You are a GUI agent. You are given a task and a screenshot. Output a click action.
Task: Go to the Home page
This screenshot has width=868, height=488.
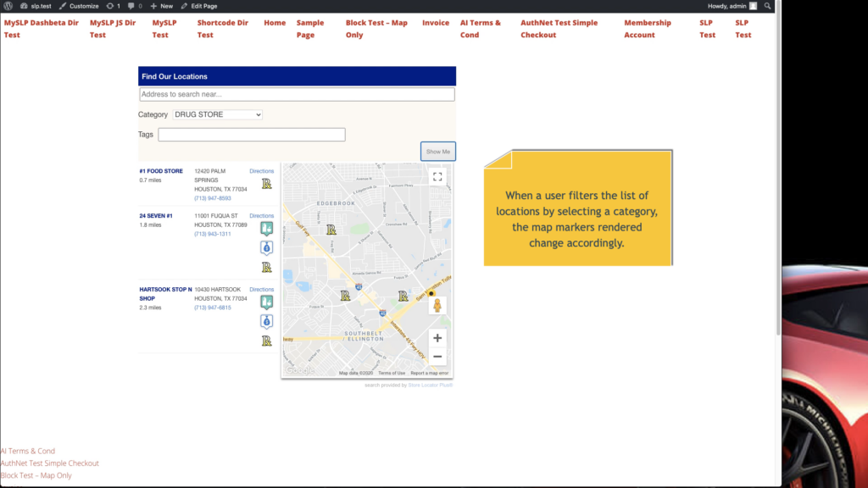[x=275, y=23]
